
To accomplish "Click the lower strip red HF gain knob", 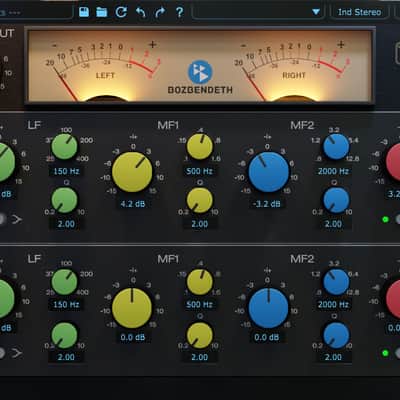I will click(393, 299).
